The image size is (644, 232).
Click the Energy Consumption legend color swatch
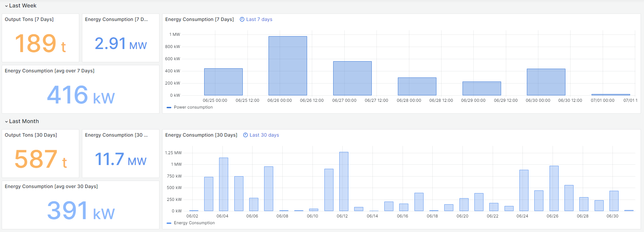click(169, 223)
